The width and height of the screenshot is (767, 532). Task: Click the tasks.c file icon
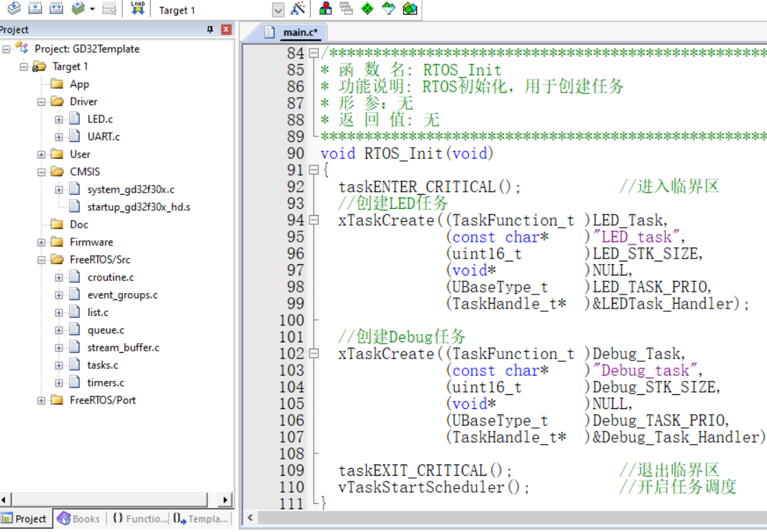pos(75,364)
